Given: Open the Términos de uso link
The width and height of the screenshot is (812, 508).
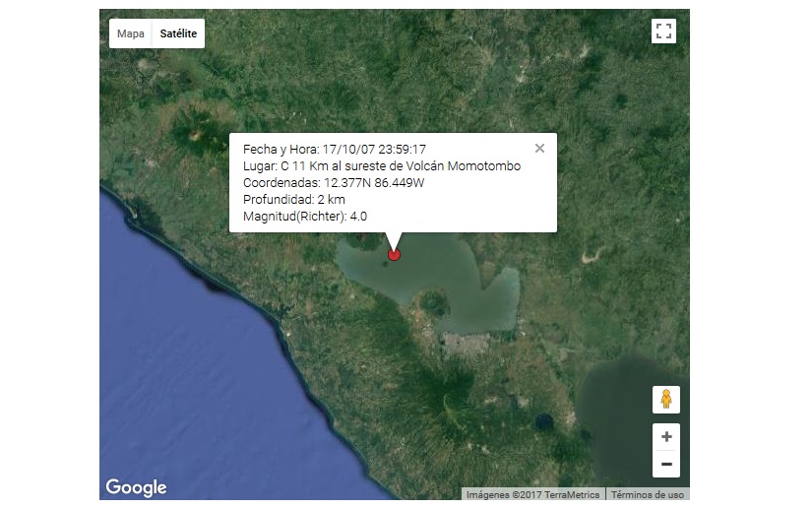Looking at the screenshot, I should [647, 494].
